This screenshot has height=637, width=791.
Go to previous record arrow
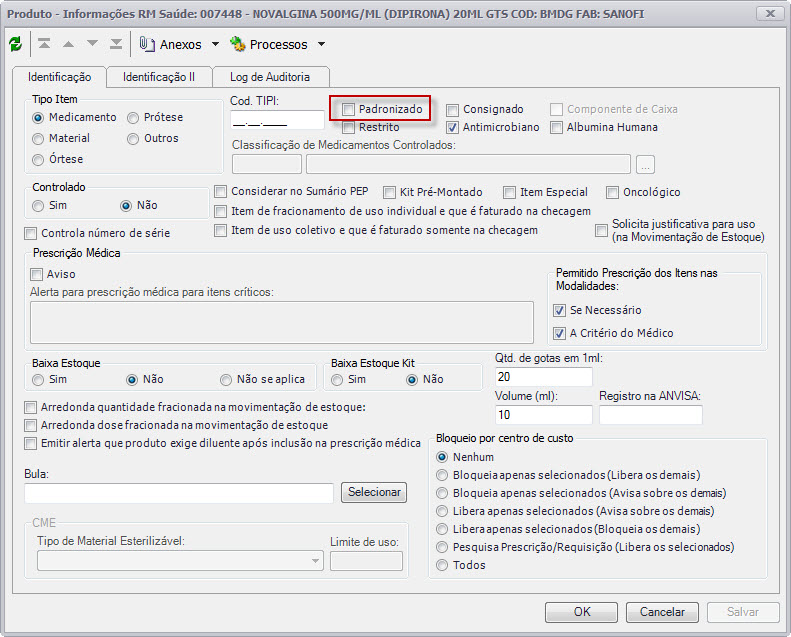[x=68, y=44]
